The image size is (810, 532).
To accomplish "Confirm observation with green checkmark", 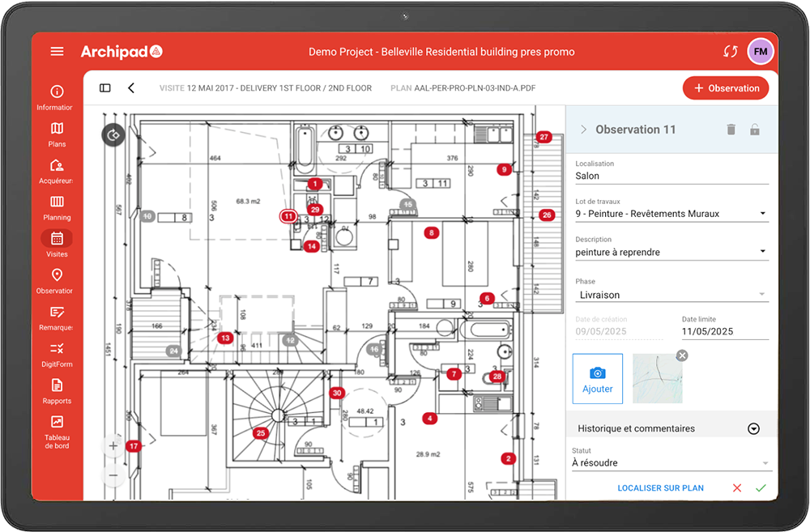I will point(760,488).
